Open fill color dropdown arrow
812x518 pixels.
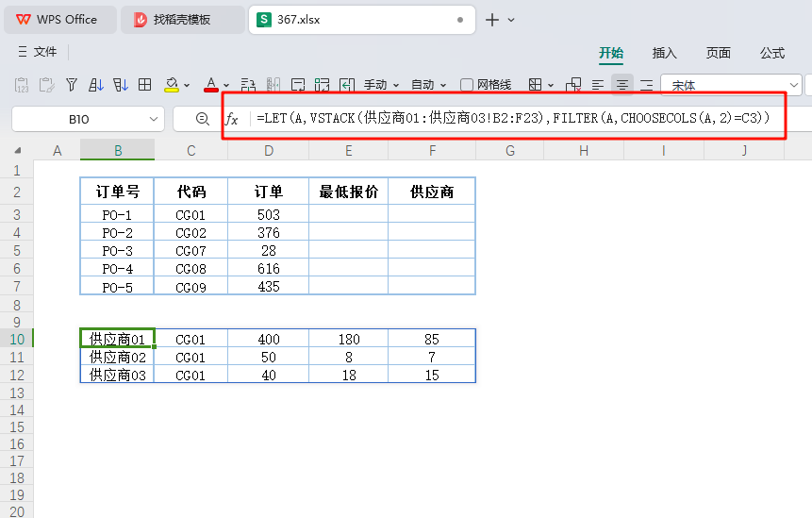tap(187, 86)
